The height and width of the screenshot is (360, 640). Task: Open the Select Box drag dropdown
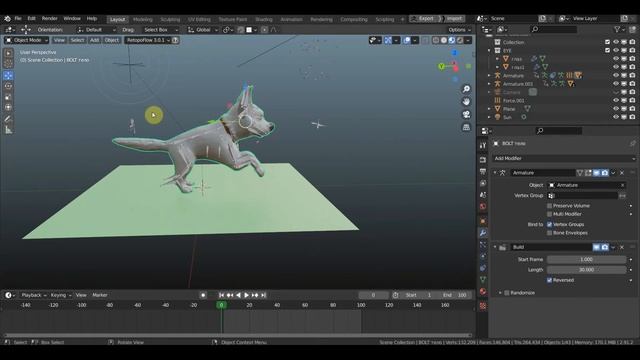click(160, 30)
